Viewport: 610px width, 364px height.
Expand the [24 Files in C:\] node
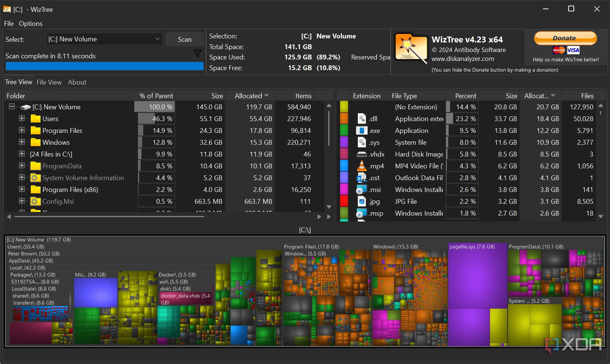pos(22,154)
